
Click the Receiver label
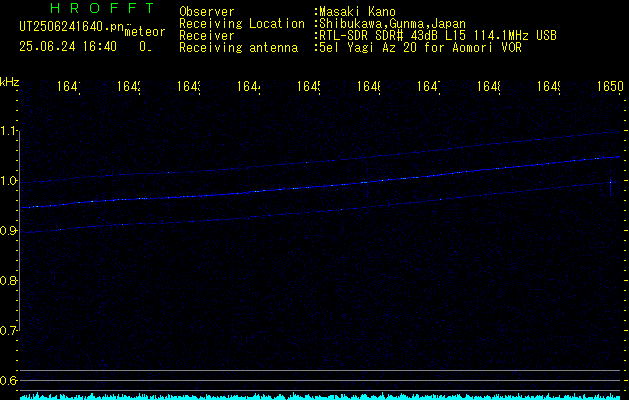[207, 36]
